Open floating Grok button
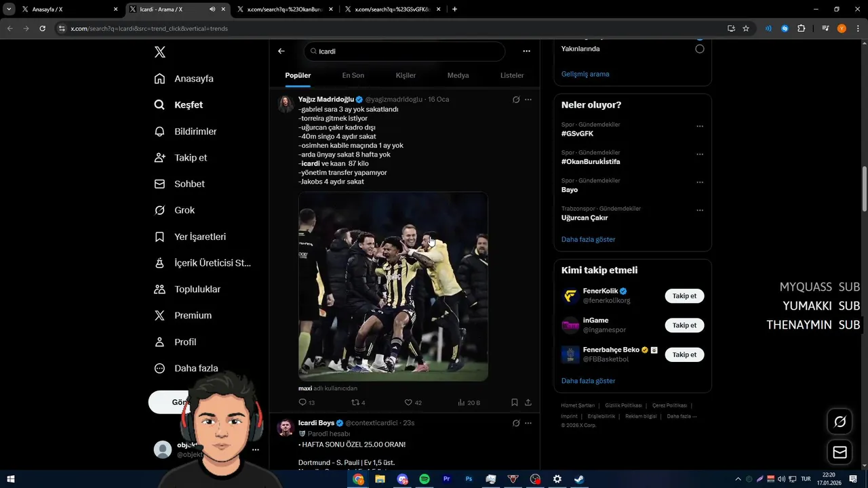The image size is (868, 488). (840, 422)
